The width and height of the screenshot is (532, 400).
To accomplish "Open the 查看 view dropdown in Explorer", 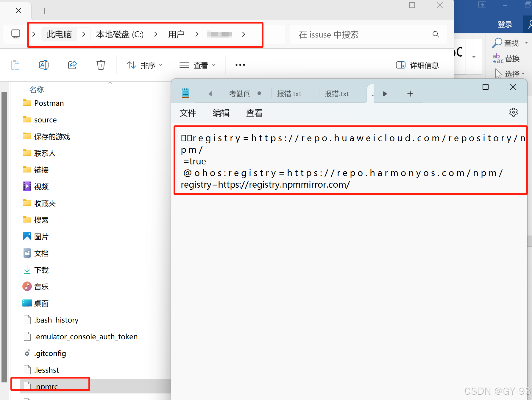I will (x=197, y=65).
